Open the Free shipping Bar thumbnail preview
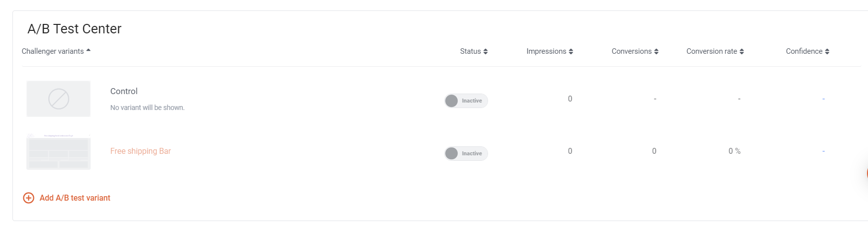 pyautogui.click(x=59, y=151)
